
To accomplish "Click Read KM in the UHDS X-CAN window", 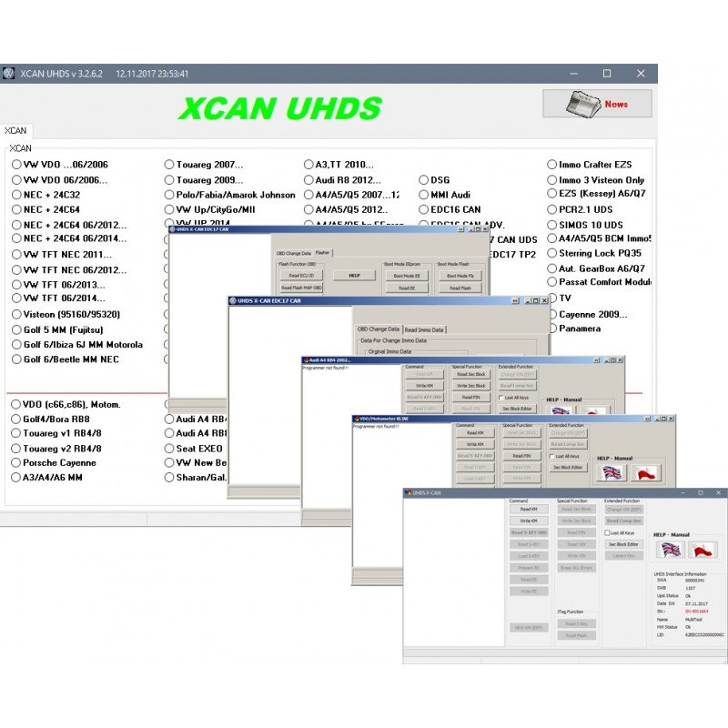I will coord(529,510).
